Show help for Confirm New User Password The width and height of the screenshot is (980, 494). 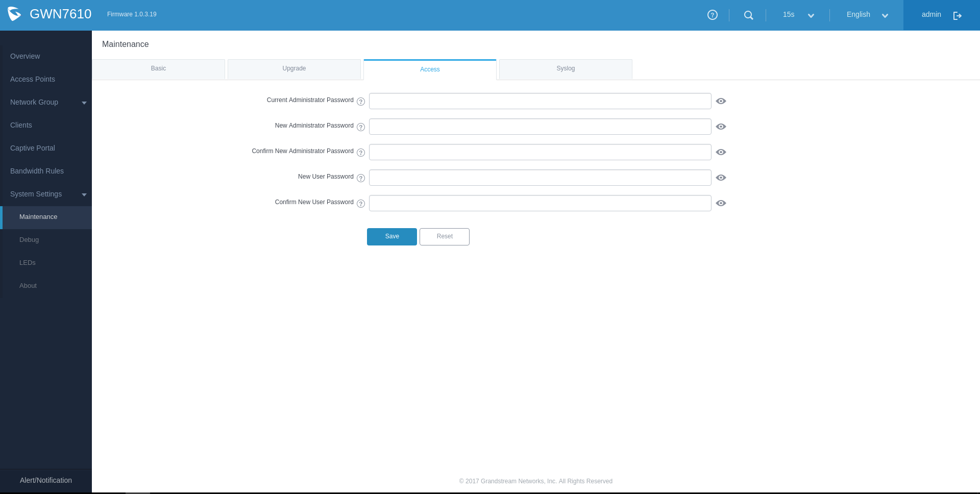[361, 204]
